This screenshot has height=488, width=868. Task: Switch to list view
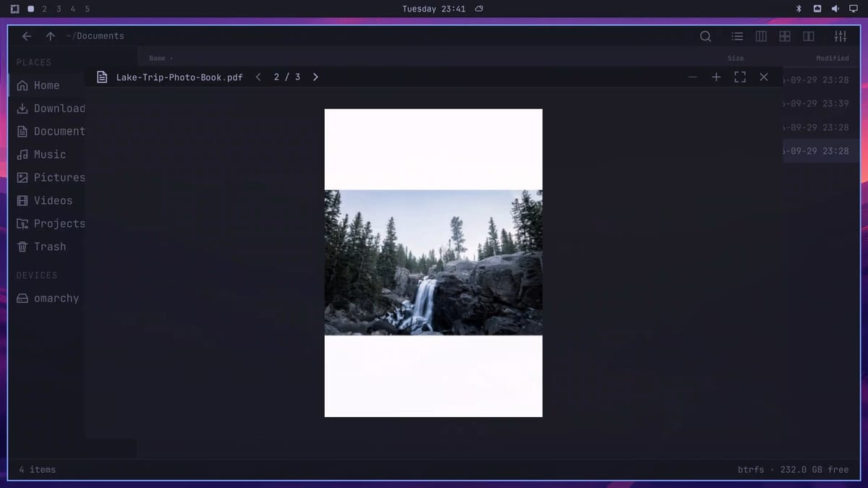[x=737, y=36]
